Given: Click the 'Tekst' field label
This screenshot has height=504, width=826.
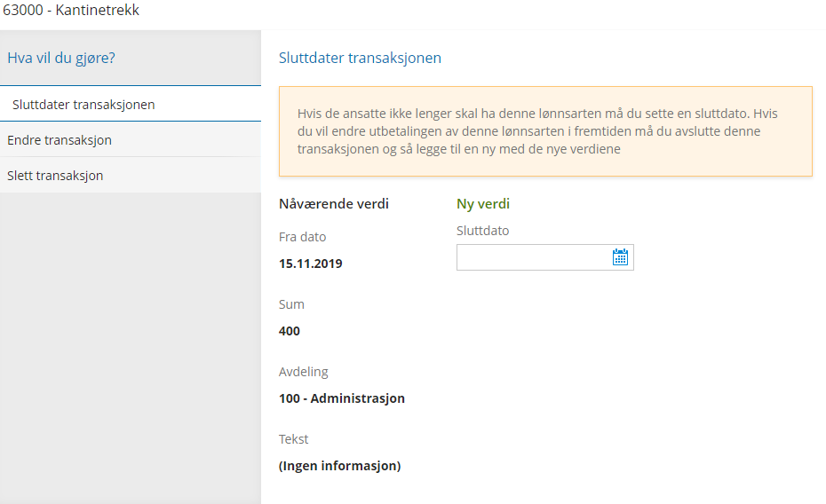Looking at the screenshot, I should tap(294, 439).
